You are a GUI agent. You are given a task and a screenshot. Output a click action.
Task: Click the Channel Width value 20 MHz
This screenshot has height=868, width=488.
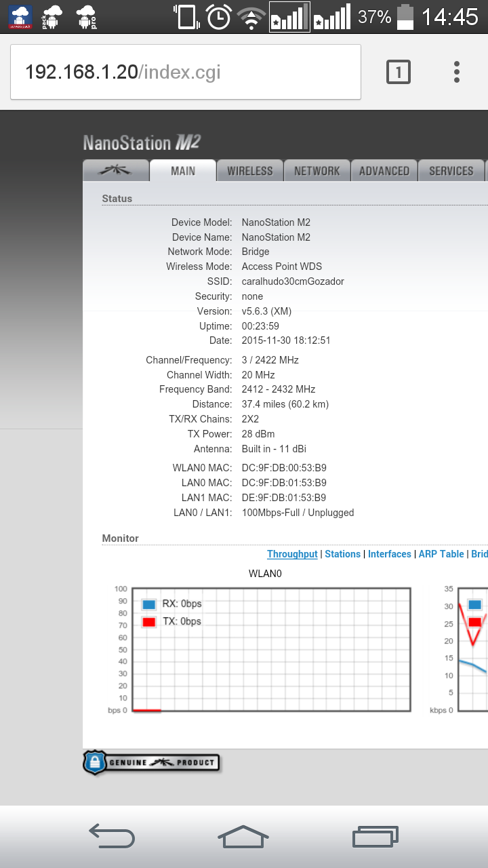258,375
